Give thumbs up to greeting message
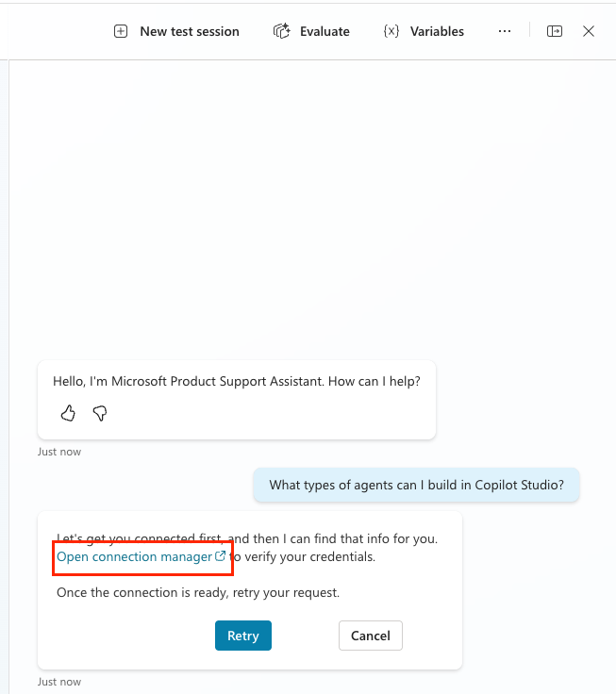Viewport: 616px width, 694px height. [68, 413]
